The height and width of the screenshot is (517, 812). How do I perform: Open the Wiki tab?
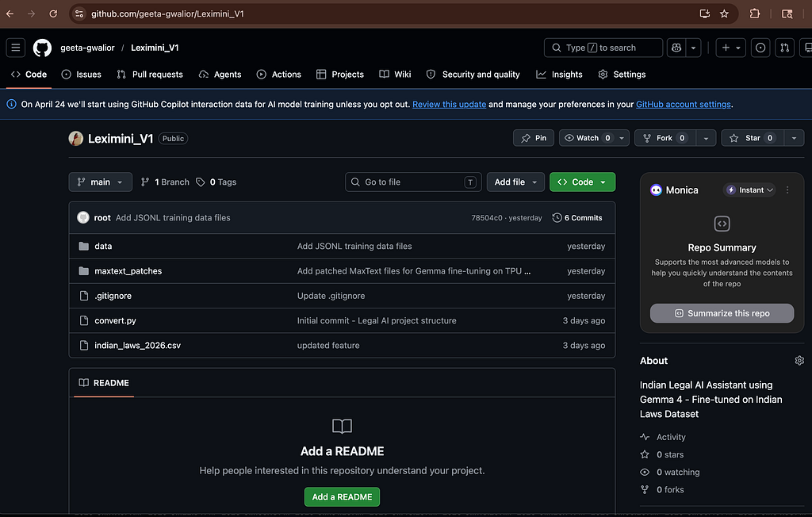395,75
